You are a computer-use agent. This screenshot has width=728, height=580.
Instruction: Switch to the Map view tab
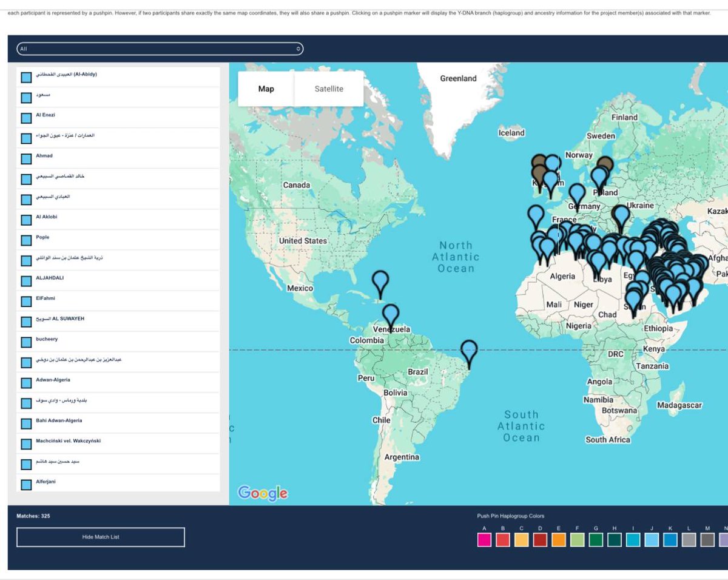pyautogui.click(x=266, y=89)
